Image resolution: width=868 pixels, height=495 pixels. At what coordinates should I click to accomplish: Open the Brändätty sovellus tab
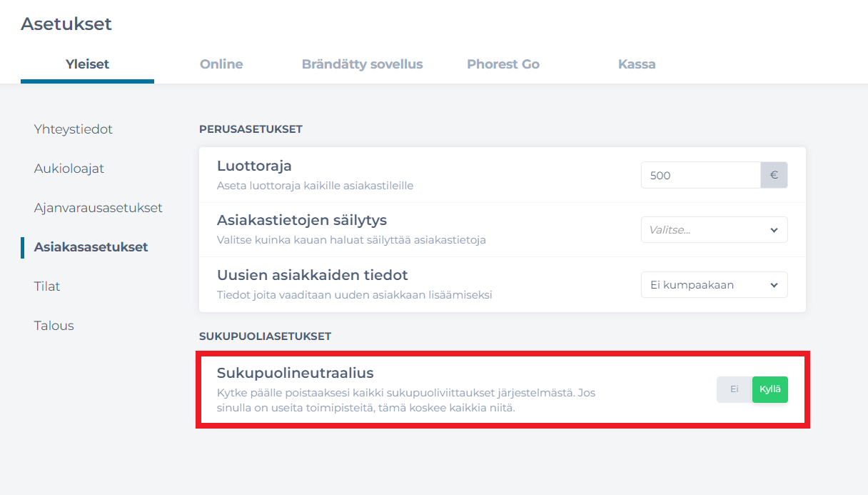point(362,64)
